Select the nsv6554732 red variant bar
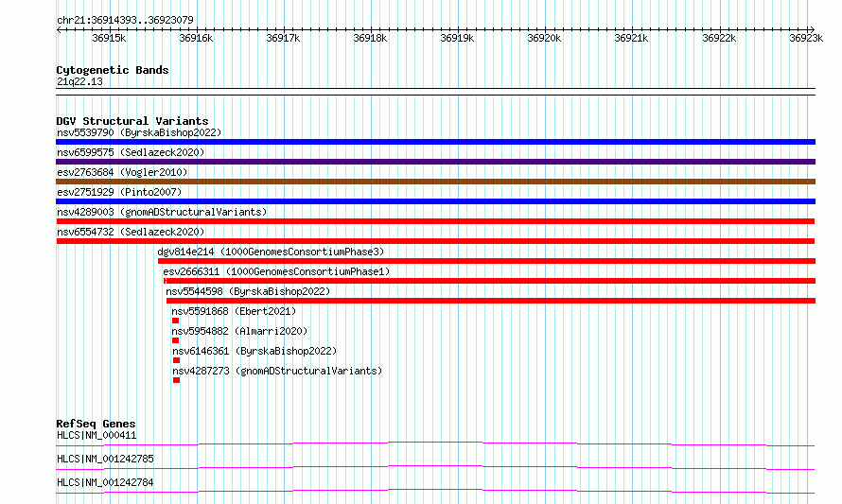 [435, 241]
